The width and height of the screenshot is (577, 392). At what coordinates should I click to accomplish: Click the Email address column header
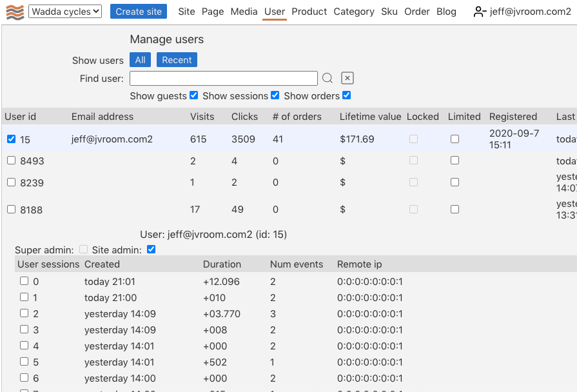103,117
